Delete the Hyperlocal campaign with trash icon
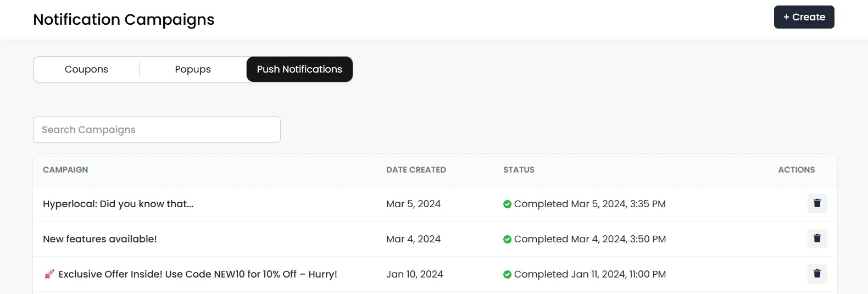Viewport: 868px width, 294px height. tap(817, 203)
